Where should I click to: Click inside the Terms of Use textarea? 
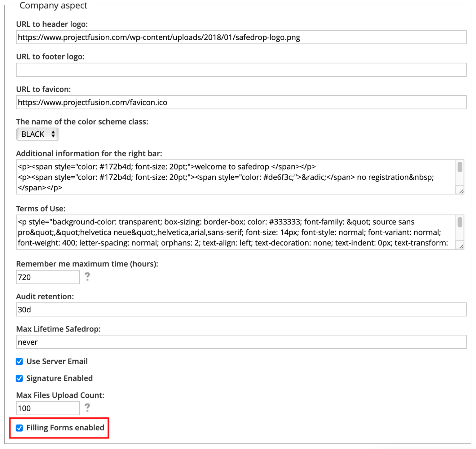(217, 232)
